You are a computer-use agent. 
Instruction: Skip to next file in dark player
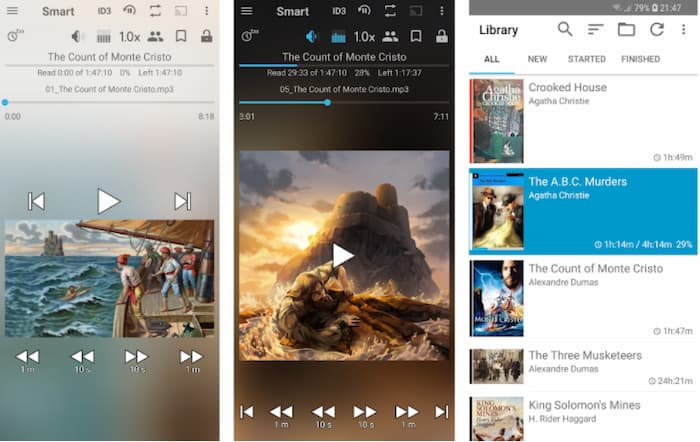coord(442,412)
